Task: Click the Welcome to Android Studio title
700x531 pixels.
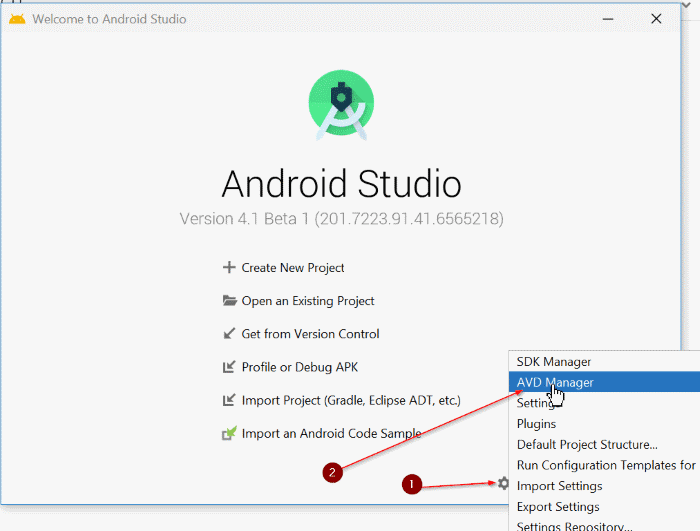Action: click(109, 19)
